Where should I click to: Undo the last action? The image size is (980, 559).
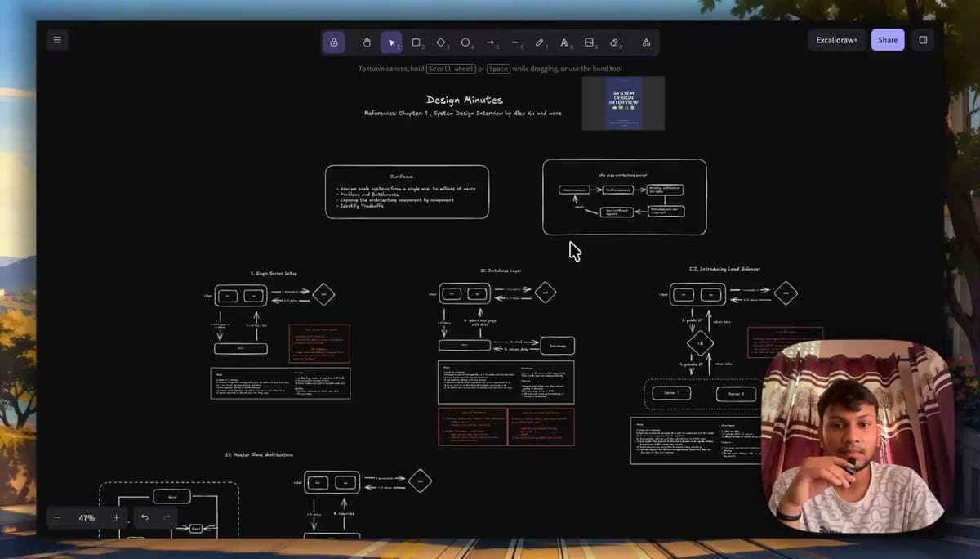pyautogui.click(x=145, y=517)
